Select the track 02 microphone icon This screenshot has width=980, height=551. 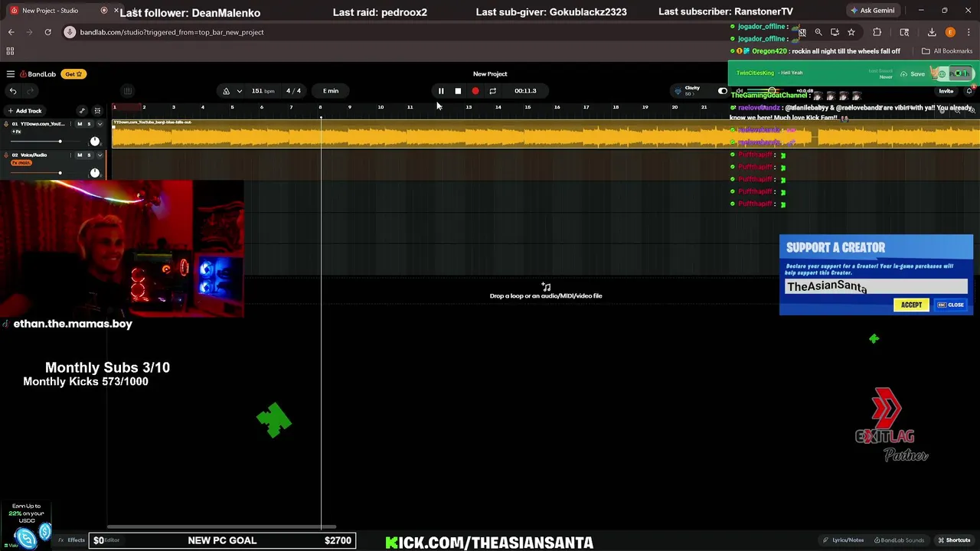tap(6, 155)
